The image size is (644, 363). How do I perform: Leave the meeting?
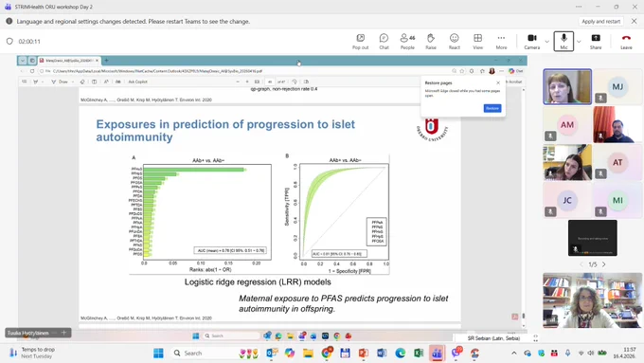[626, 42]
